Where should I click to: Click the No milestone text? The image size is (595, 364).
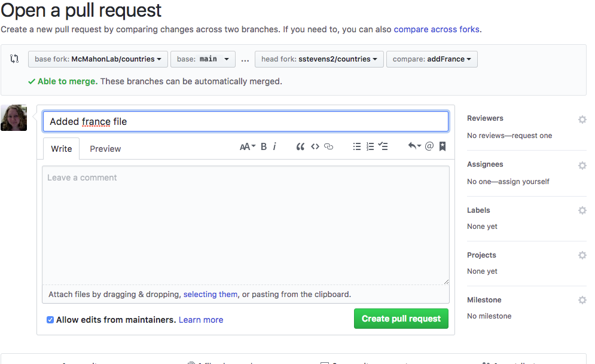pyautogui.click(x=489, y=316)
